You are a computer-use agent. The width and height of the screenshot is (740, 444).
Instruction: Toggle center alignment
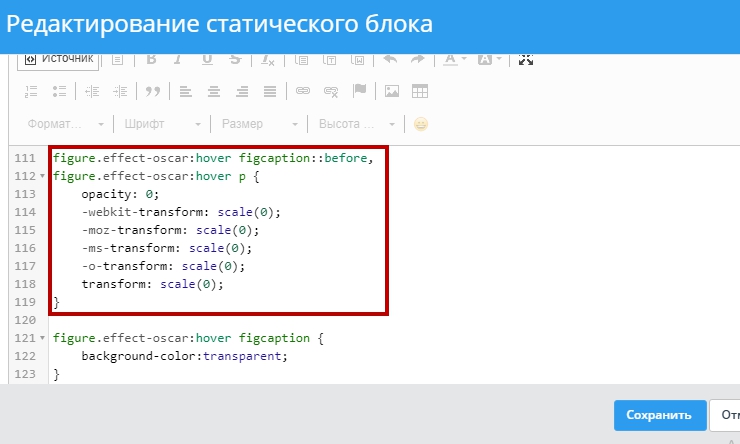click(213, 91)
